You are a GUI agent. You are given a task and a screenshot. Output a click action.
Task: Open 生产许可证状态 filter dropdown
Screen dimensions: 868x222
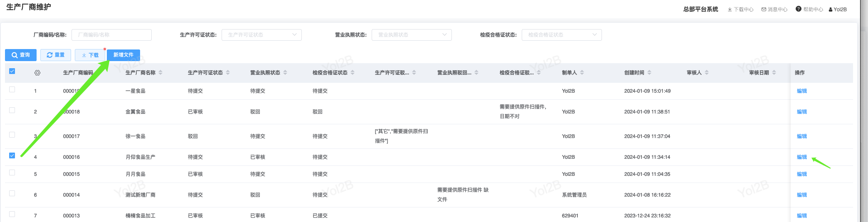coord(261,35)
